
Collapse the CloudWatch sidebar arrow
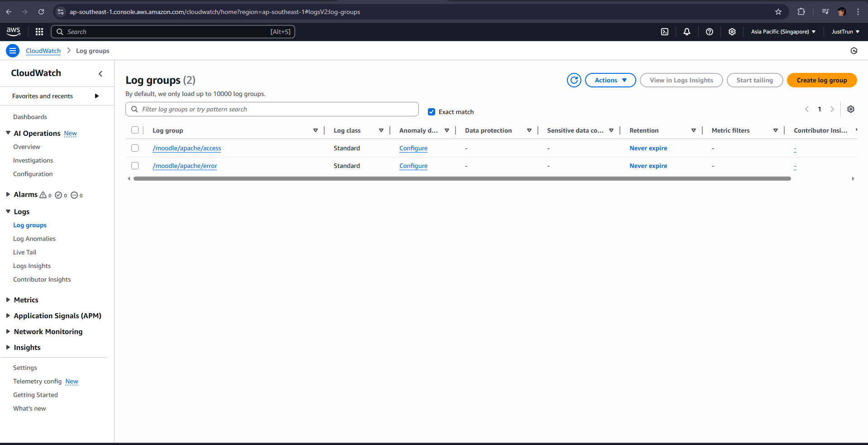[x=101, y=73]
